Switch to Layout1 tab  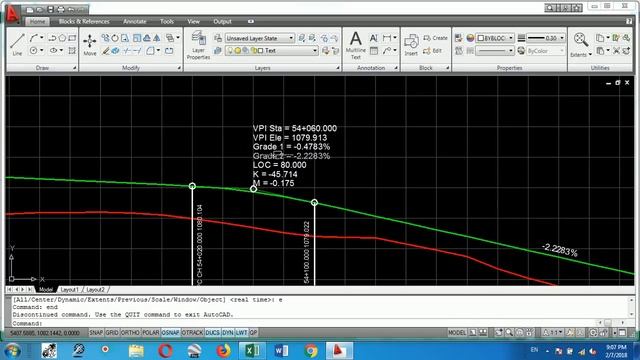coord(69,289)
